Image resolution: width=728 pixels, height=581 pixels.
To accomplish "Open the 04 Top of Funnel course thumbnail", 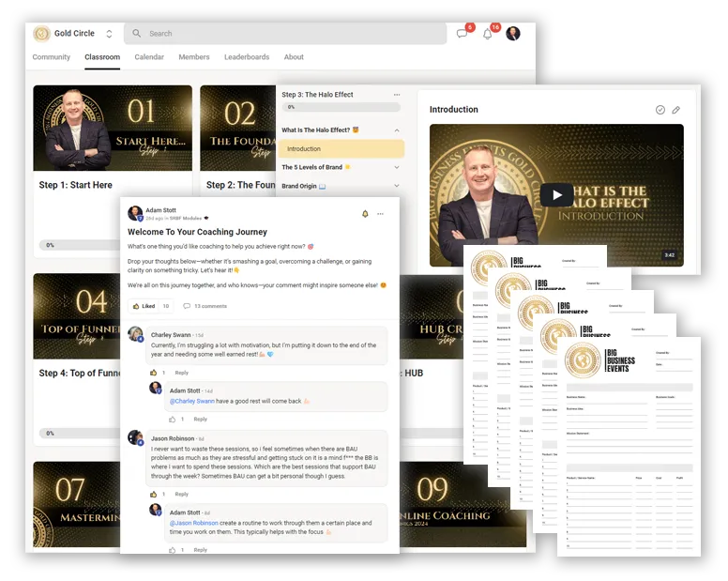I will click(x=77, y=315).
